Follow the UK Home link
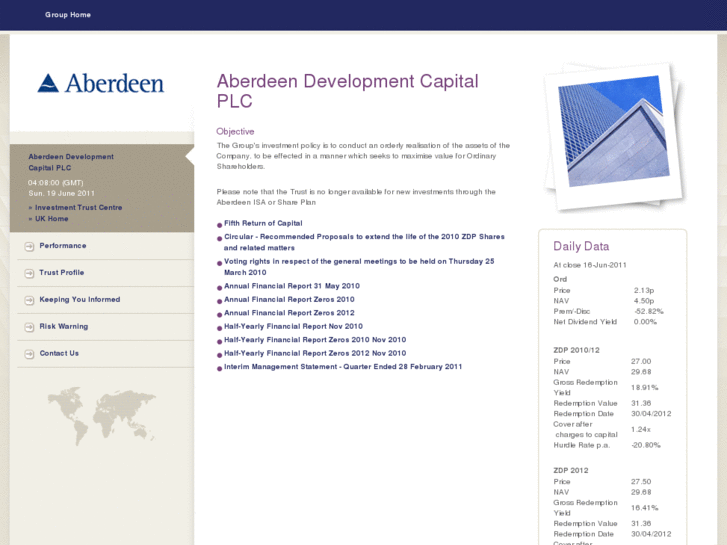Screen dimensions: 727x545 (x=51, y=218)
